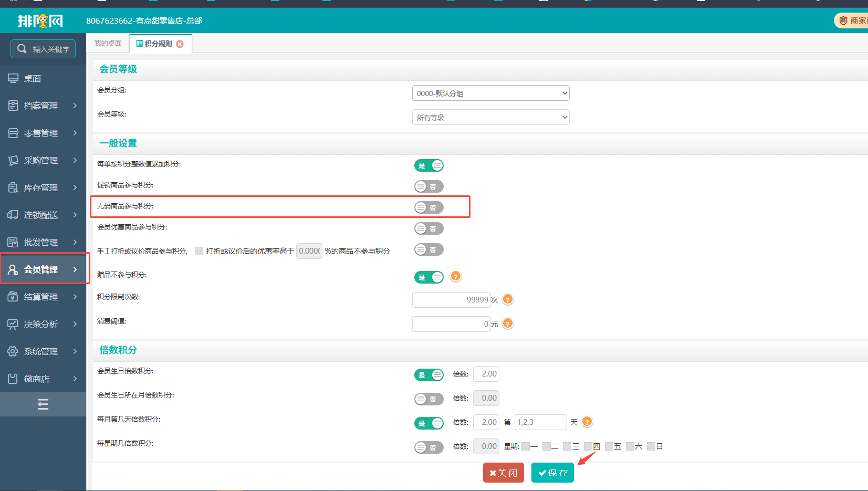The image size is (868, 491).
Task: Check the 星期三 checkbox
Action: point(567,446)
